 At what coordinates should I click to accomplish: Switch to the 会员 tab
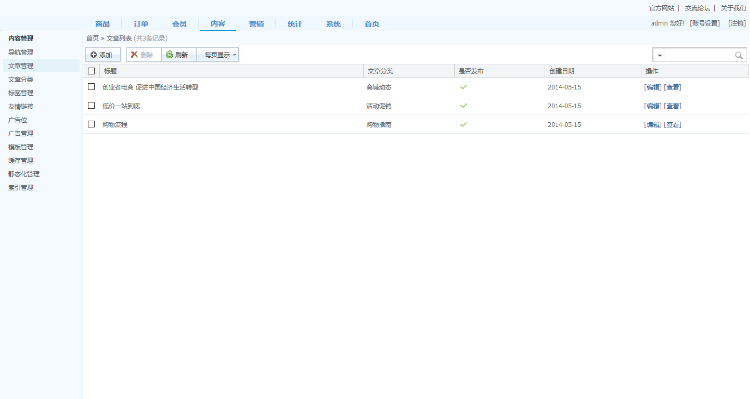pos(179,24)
